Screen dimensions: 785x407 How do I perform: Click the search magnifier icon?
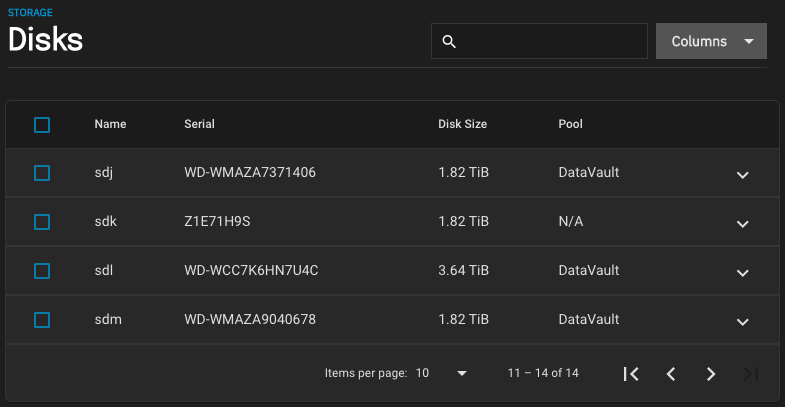point(449,42)
